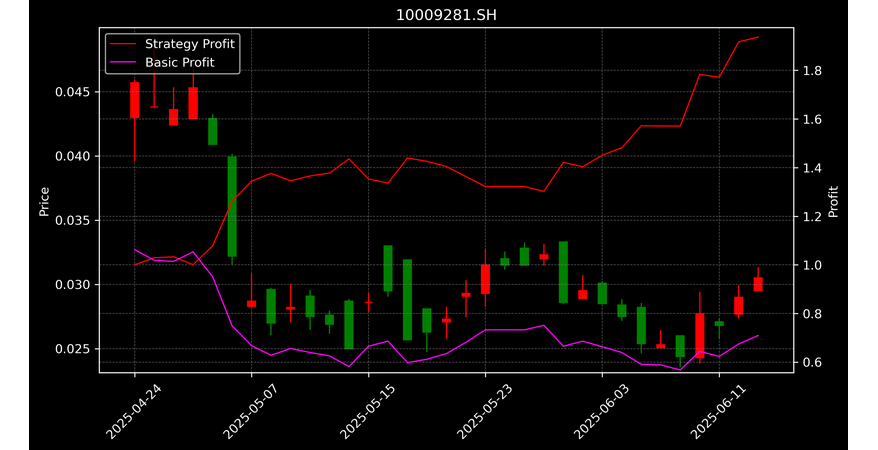Click the last red candlestick near 0.030
The width and height of the screenshot is (878, 450).
coord(758,284)
